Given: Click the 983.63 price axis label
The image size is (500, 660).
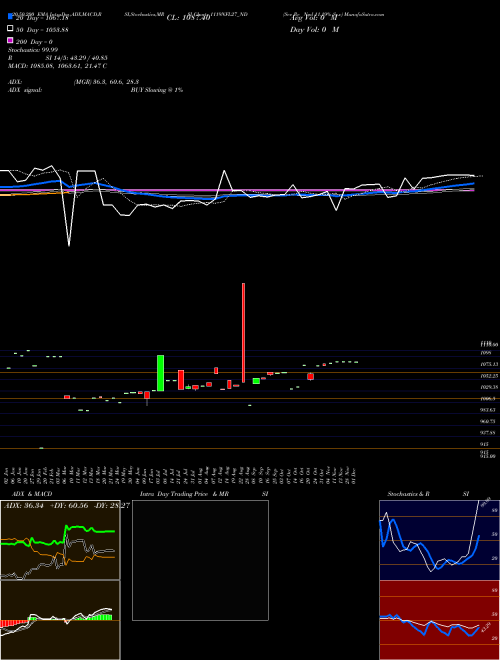Looking at the screenshot, I should pyautogui.click(x=488, y=410).
